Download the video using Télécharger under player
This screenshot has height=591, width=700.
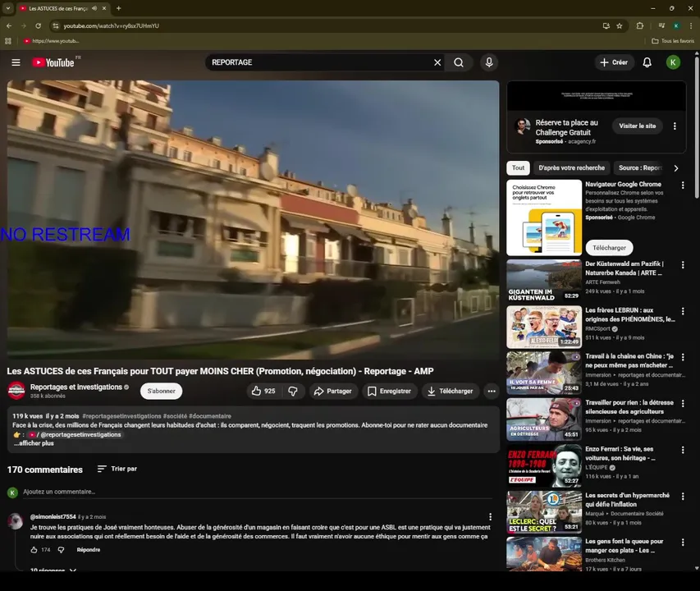[451, 391]
